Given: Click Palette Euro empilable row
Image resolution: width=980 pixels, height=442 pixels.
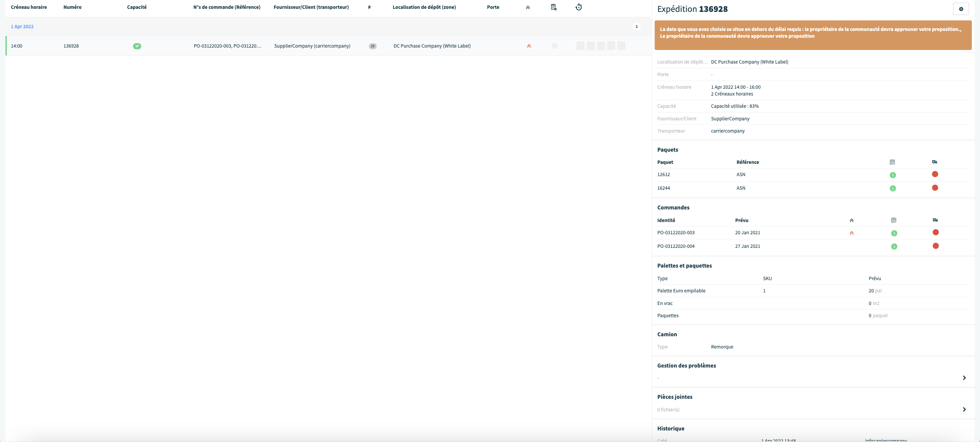Looking at the screenshot, I should [x=813, y=291].
